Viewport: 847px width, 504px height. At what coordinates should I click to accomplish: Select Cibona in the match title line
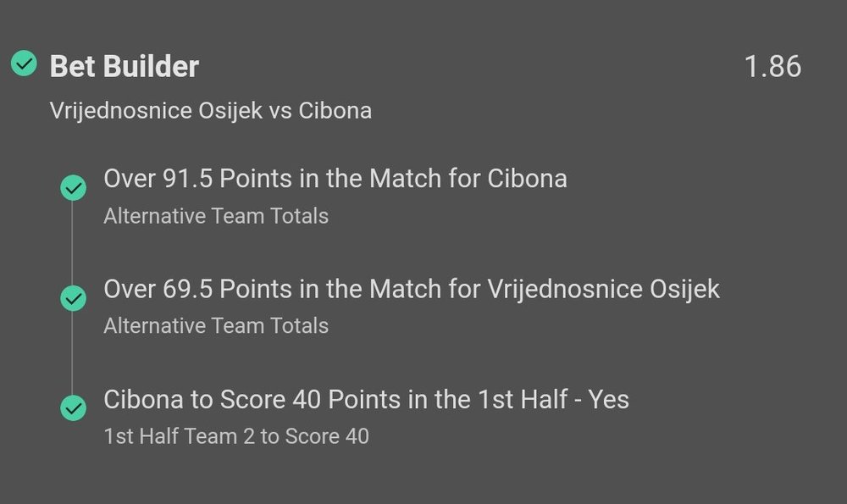click(x=335, y=111)
